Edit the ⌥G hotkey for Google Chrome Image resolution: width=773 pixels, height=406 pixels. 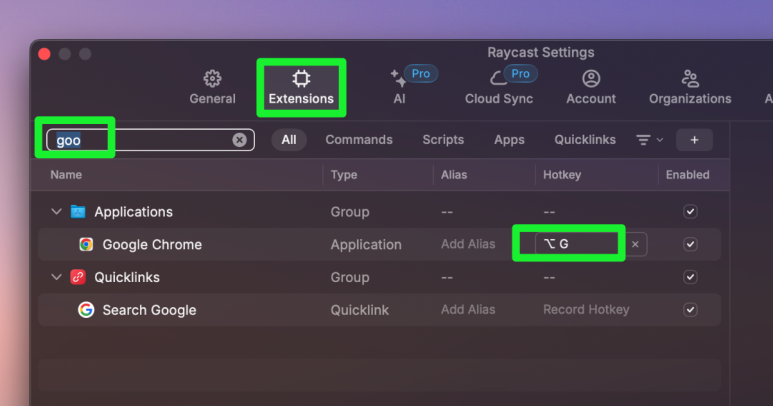(x=581, y=244)
